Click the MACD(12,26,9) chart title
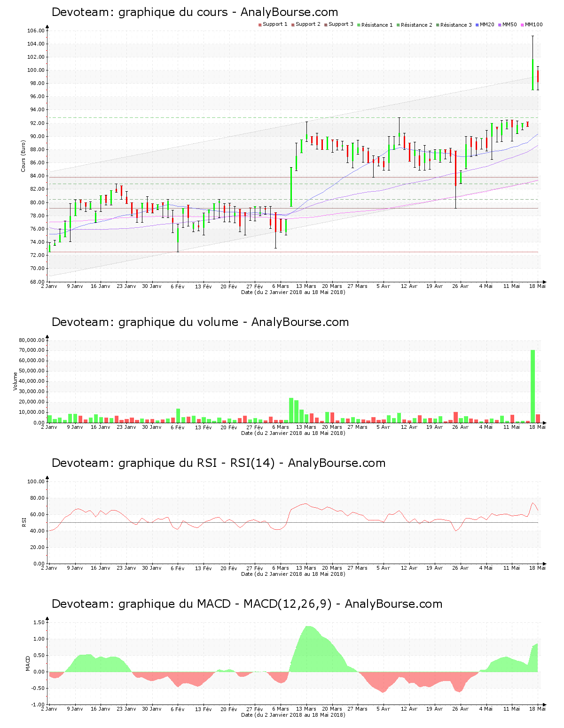 coord(247,604)
